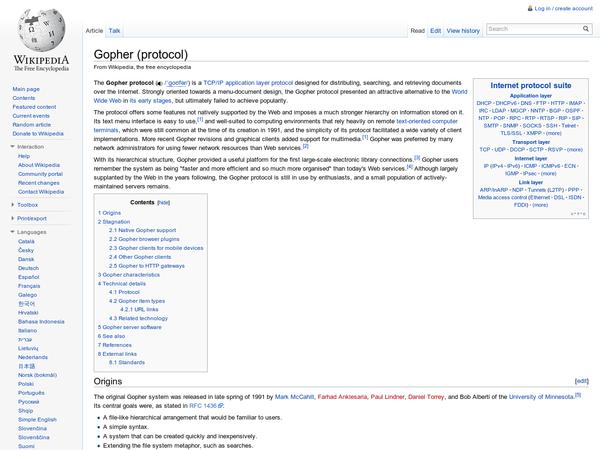Screen dimensions: 600x450
Task: Jump to 4.2.1 URL links entry
Action: pos(139,309)
